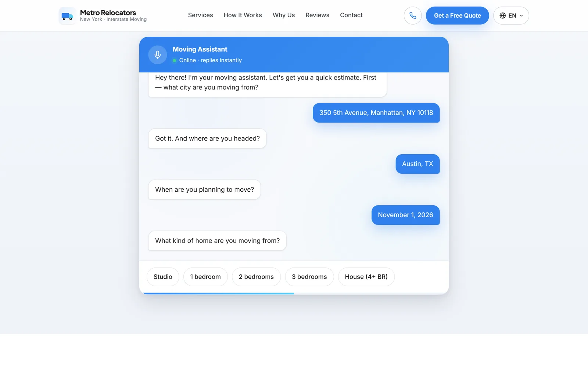588x368 pixels.
Task: Open the Services menu item
Action: (x=200, y=15)
